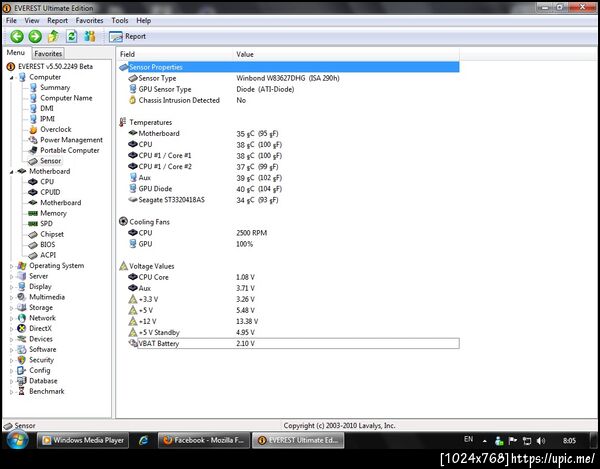Expand the Display tree node

(11, 287)
